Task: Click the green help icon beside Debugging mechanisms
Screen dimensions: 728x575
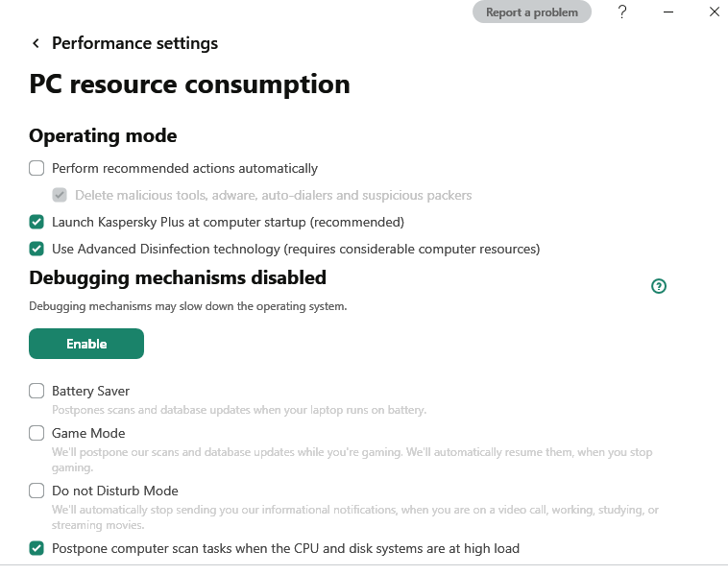Action: [659, 286]
